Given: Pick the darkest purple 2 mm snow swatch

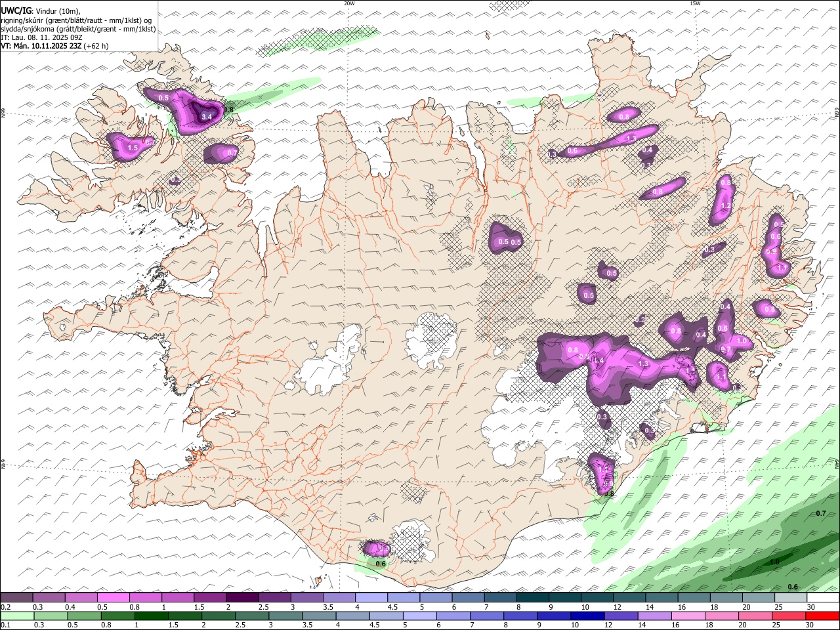Looking at the screenshot, I should [x=242, y=598].
